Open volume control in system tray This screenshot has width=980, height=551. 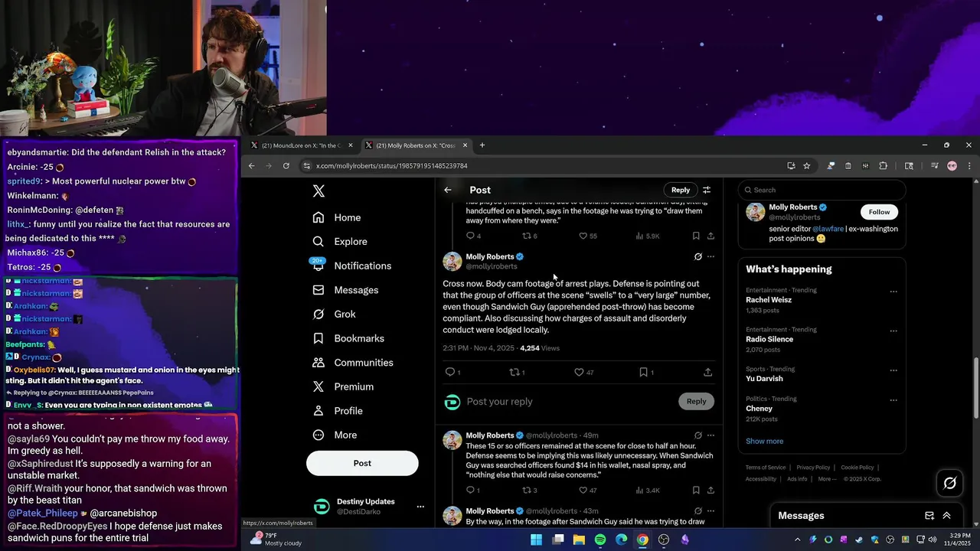coord(932,540)
